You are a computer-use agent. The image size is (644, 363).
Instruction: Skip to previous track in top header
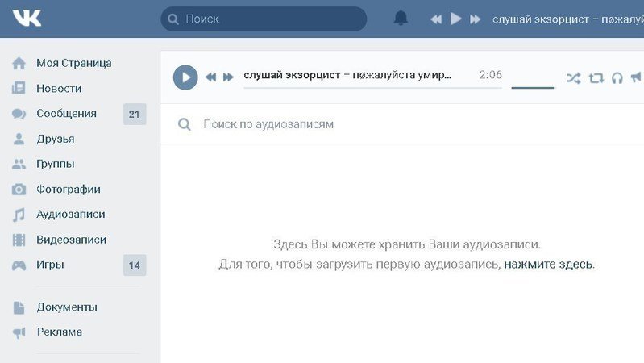[x=436, y=19]
